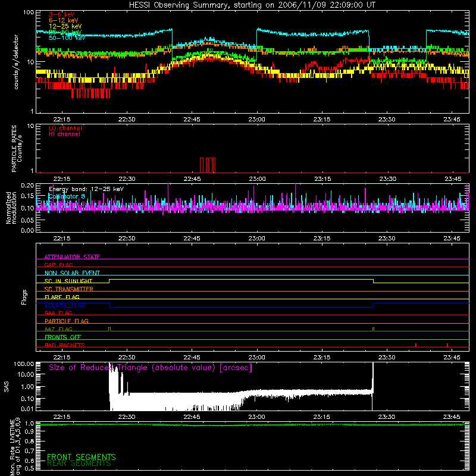The height and width of the screenshot is (476, 476).
Task: Click the 'FLARE FLAG' label
Action: click(62, 297)
